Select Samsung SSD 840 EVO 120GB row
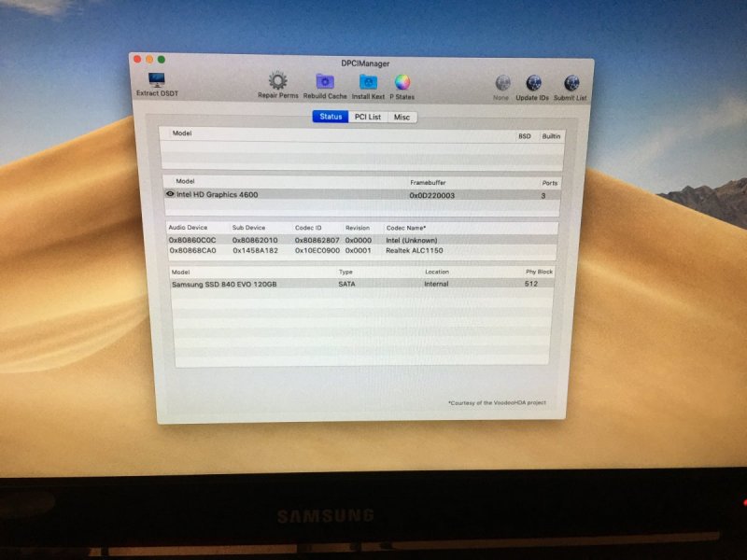The height and width of the screenshot is (560, 747). pos(362,284)
